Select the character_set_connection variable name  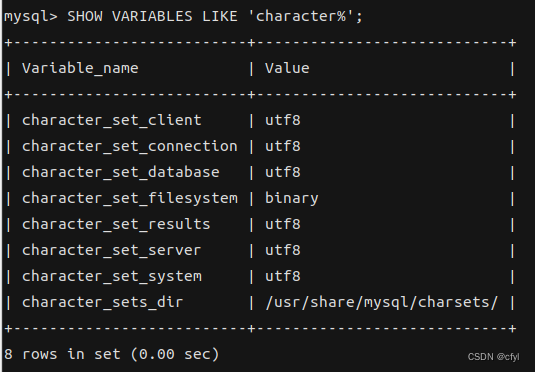(130, 146)
